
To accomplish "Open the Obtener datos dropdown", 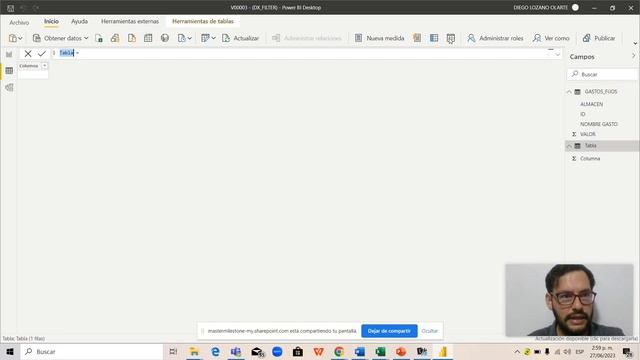I will (60, 38).
